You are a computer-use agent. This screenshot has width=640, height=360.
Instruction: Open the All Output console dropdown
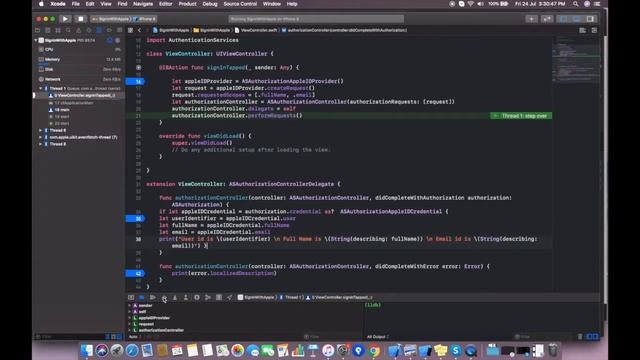[378, 337]
